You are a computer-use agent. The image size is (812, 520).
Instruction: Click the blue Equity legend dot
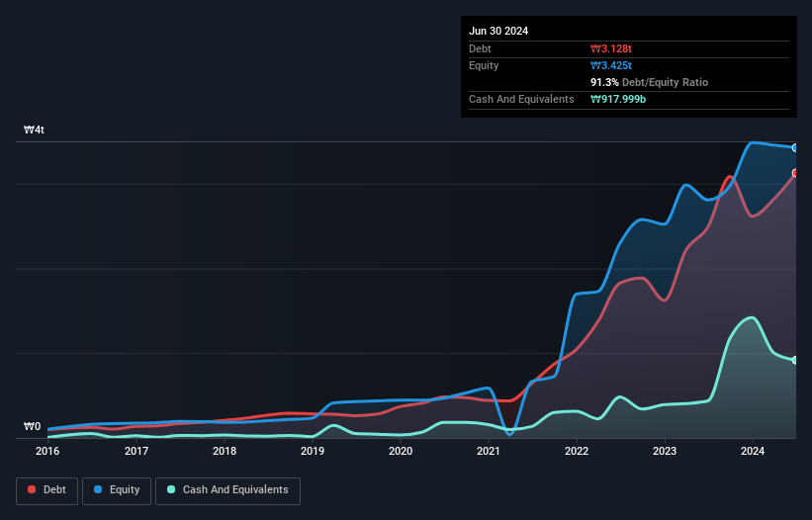(98, 489)
